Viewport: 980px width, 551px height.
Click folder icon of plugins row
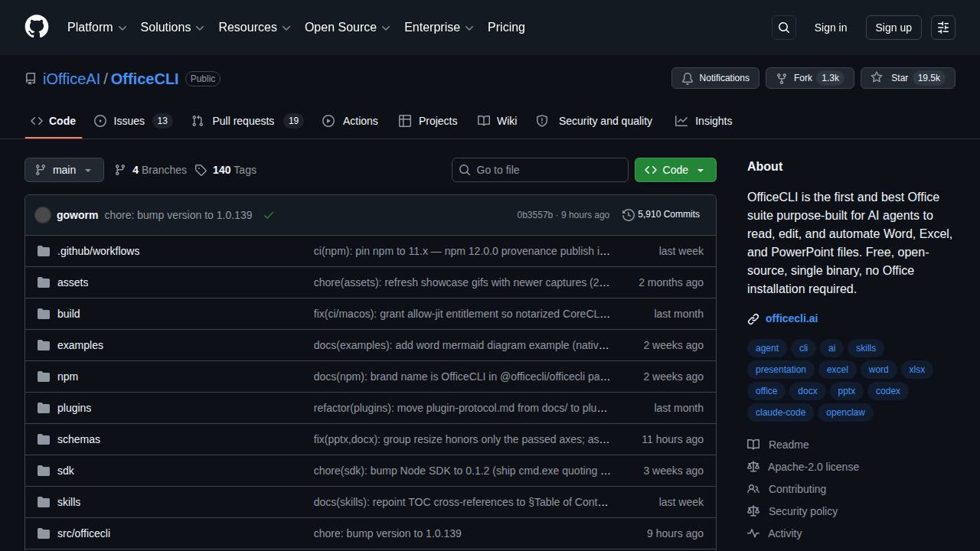[x=44, y=408]
